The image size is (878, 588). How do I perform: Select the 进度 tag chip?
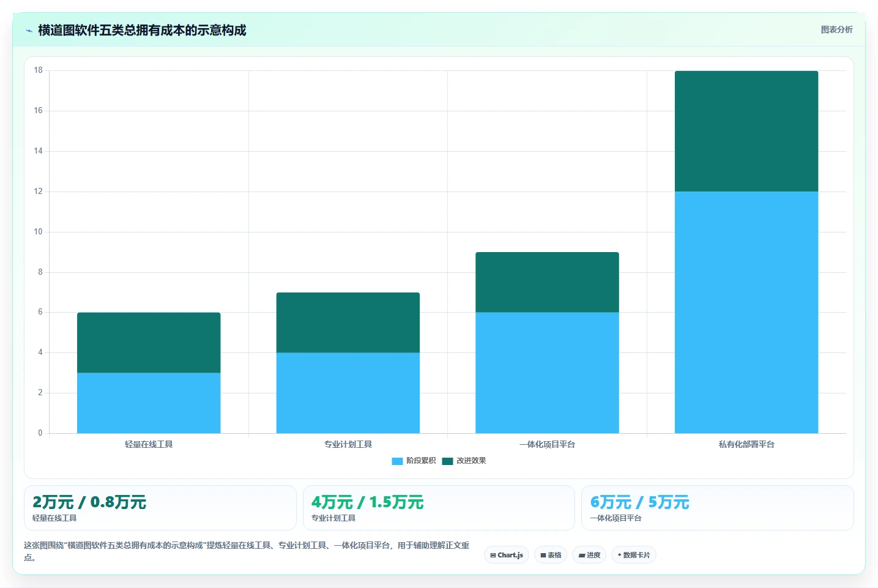[589, 555]
